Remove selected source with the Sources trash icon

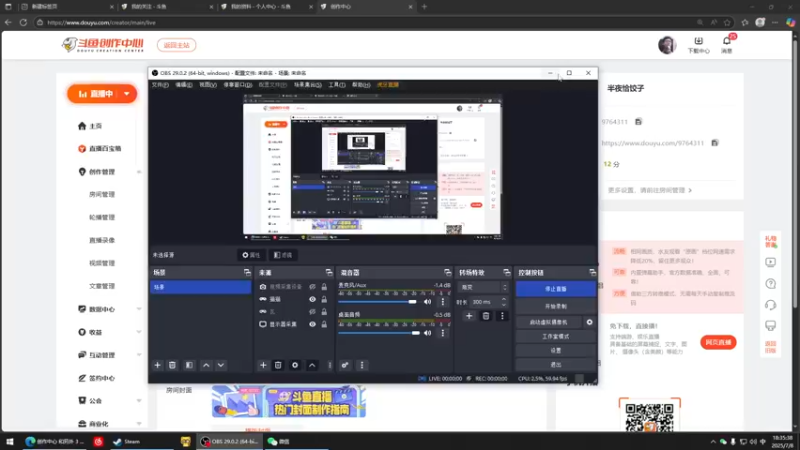pos(278,365)
